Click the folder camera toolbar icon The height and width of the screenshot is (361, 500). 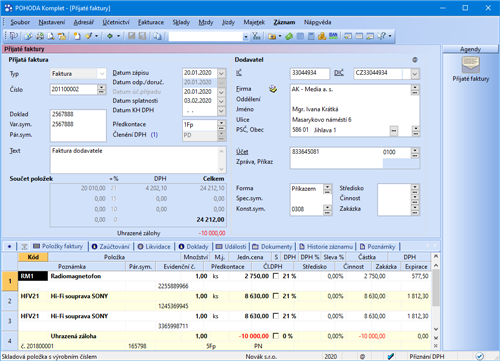point(272,36)
